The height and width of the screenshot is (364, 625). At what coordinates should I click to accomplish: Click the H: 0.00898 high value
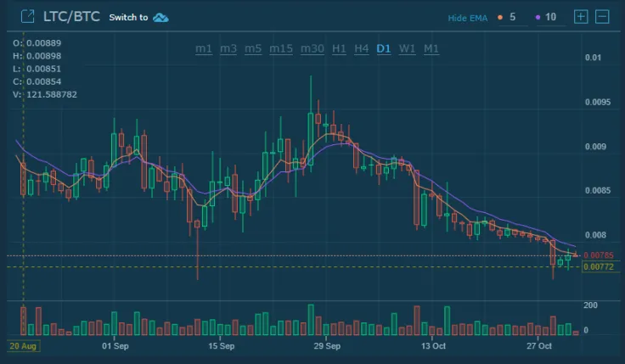37,56
